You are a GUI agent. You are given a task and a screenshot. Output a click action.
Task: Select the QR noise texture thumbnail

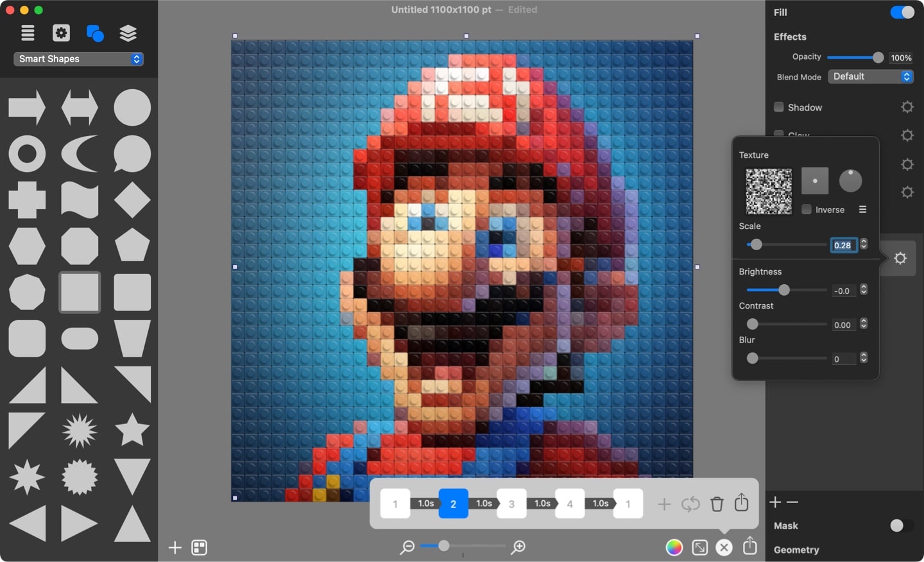[x=769, y=191]
